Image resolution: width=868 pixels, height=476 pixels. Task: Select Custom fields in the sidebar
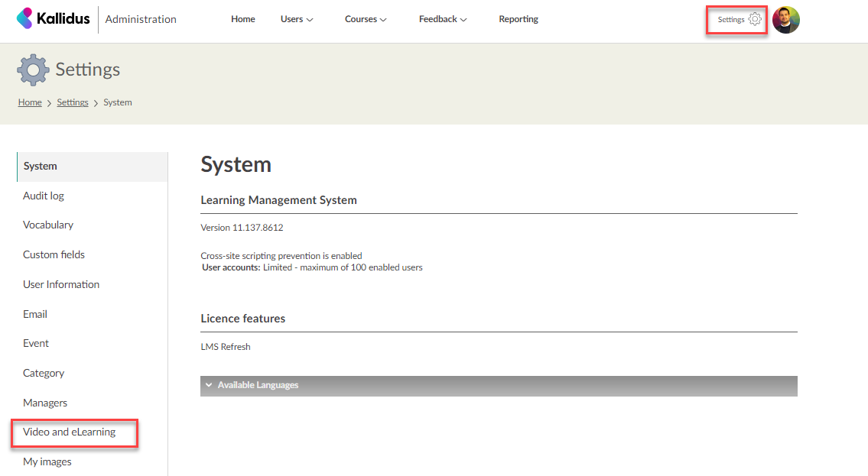(54, 254)
